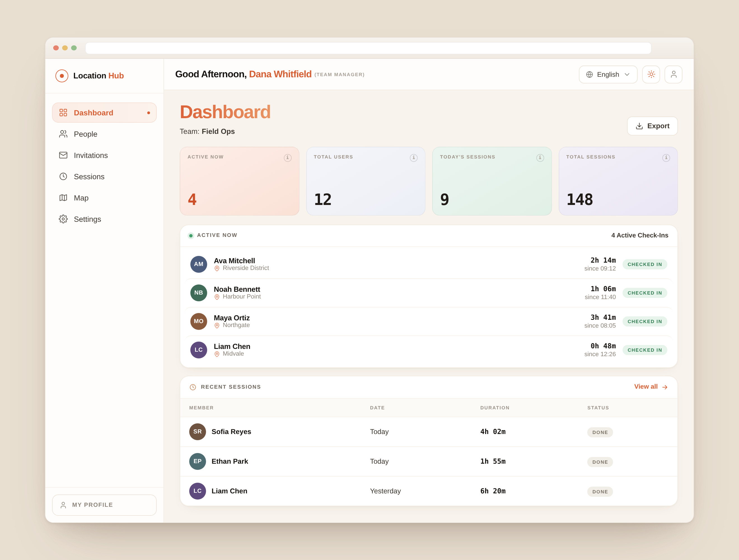Click Maya Ortiz's MO avatar
The image size is (739, 560).
coord(198,321)
